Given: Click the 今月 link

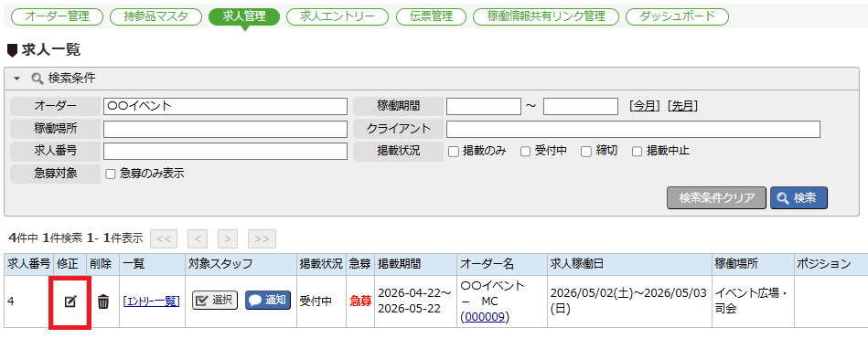Looking at the screenshot, I should [644, 106].
